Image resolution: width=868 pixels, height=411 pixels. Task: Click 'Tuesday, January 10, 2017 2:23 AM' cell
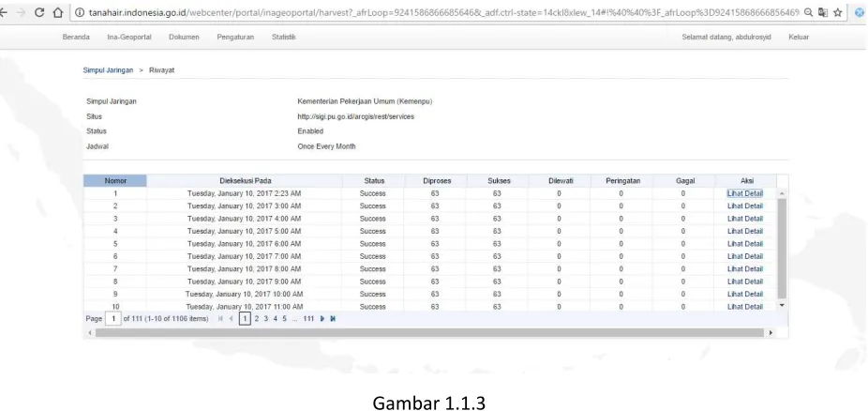pos(244,193)
